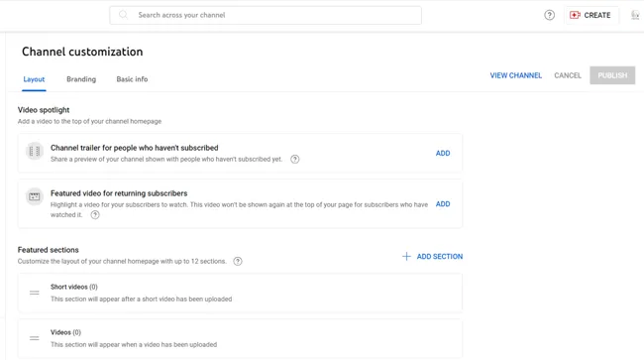The width and height of the screenshot is (644, 360).
Task: Open help icon beside Featured sections description
Action: point(238,262)
